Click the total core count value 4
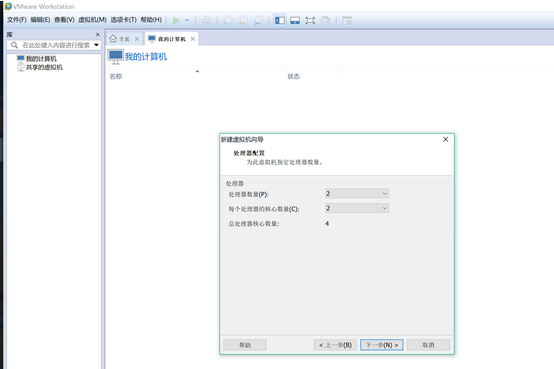This screenshot has width=554, height=369. [x=327, y=223]
